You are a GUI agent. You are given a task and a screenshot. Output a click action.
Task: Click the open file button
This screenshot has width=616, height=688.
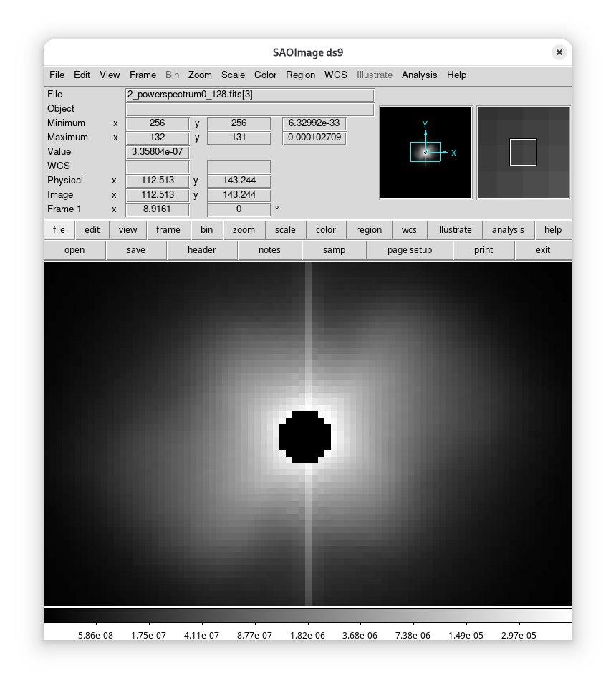(x=74, y=250)
